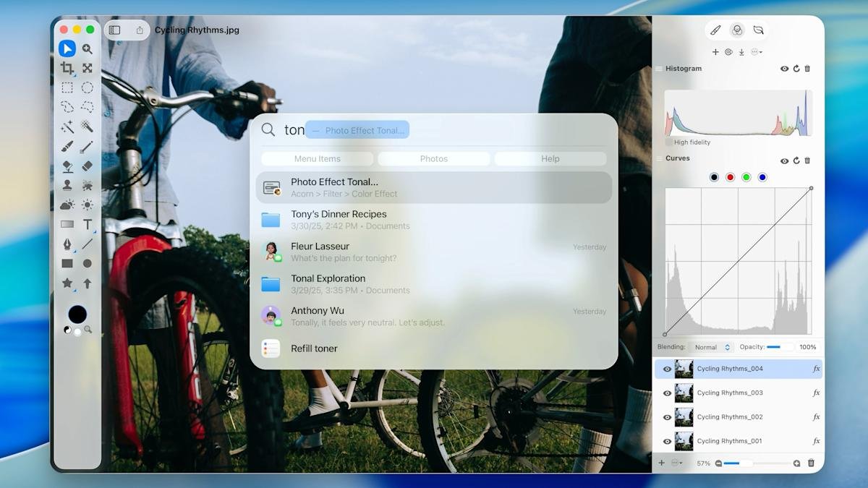Switch to the Menu Items search tab
This screenshot has width=868, height=488.
317,159
